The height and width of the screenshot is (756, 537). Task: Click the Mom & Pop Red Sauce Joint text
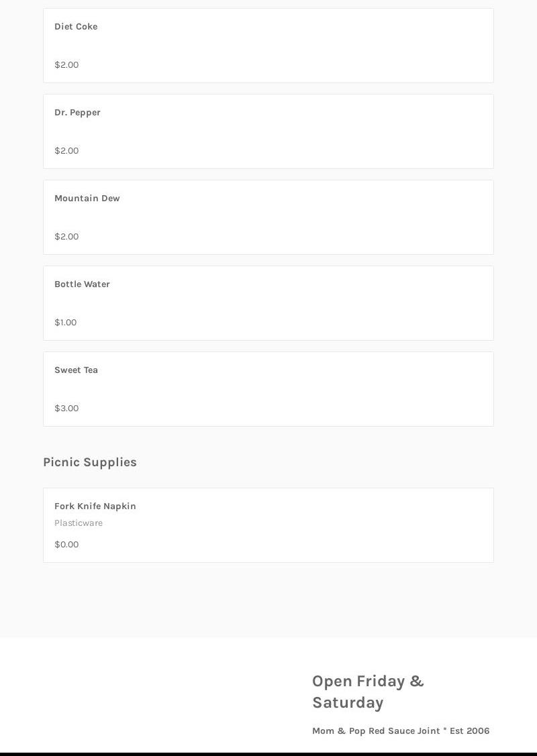pos(376,731)
